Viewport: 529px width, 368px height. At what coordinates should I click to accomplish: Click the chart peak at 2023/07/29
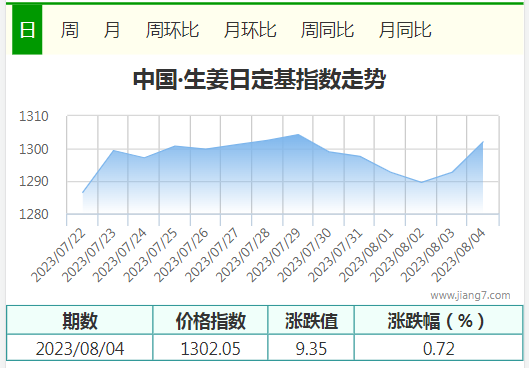coord(298,135)
